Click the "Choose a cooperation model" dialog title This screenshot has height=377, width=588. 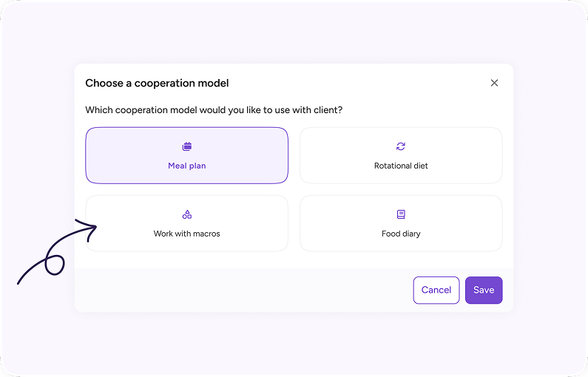tap(157, 84)
